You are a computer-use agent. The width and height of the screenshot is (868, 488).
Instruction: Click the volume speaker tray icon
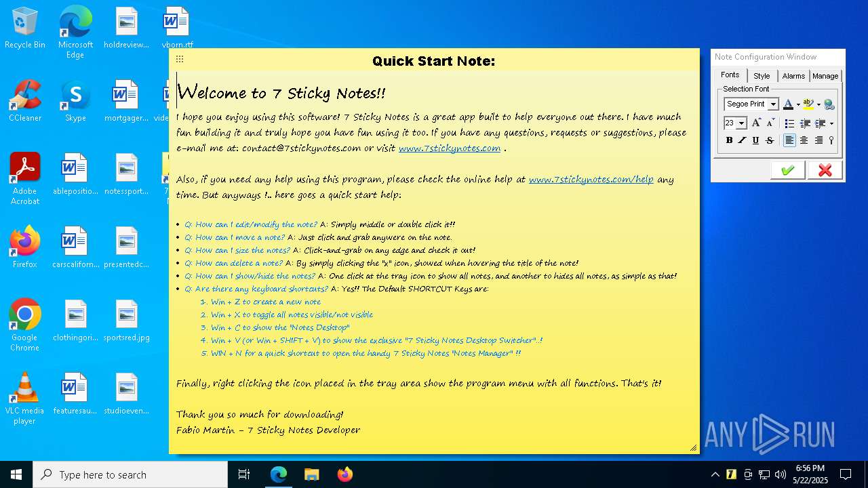coord(781,474)
